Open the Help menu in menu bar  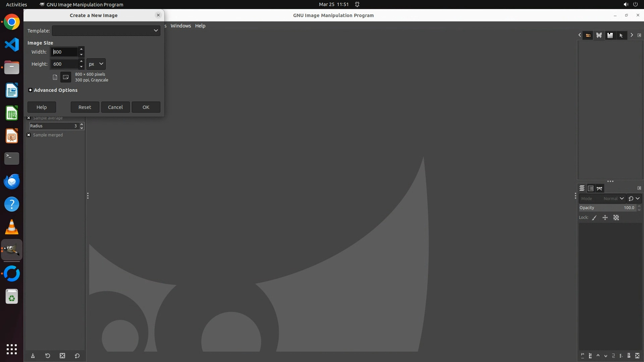[200, 26]
